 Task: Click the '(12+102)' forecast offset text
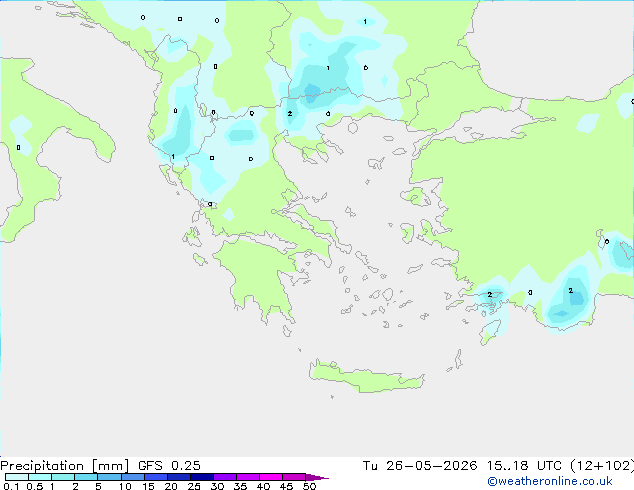point(602,466)
